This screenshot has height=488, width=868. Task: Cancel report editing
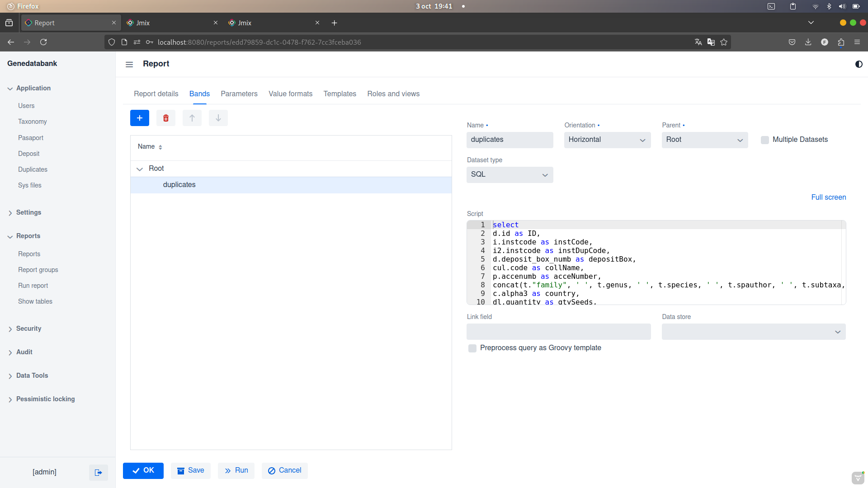(x=284, y=470)
